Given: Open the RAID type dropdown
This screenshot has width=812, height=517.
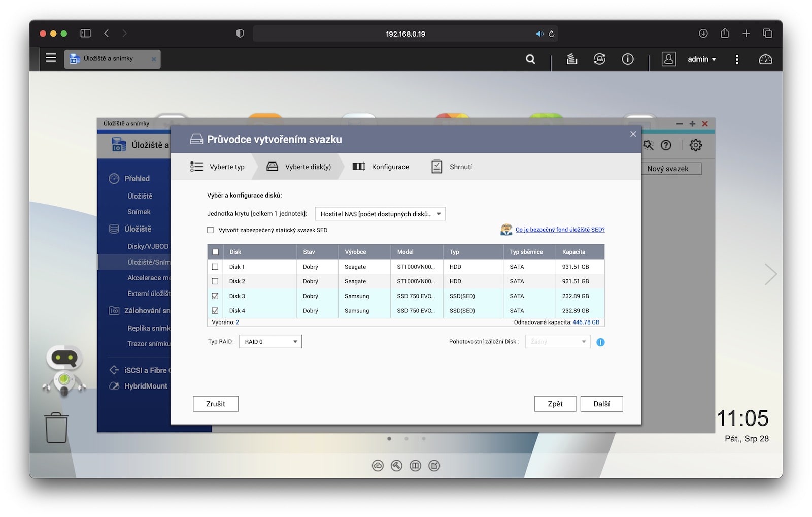Looking at the screenshot, I should (x=270, y=342).
